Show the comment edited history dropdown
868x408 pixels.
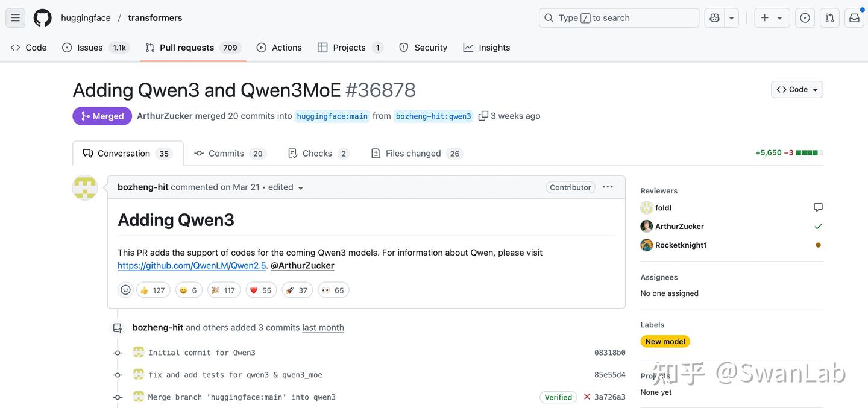286,187
